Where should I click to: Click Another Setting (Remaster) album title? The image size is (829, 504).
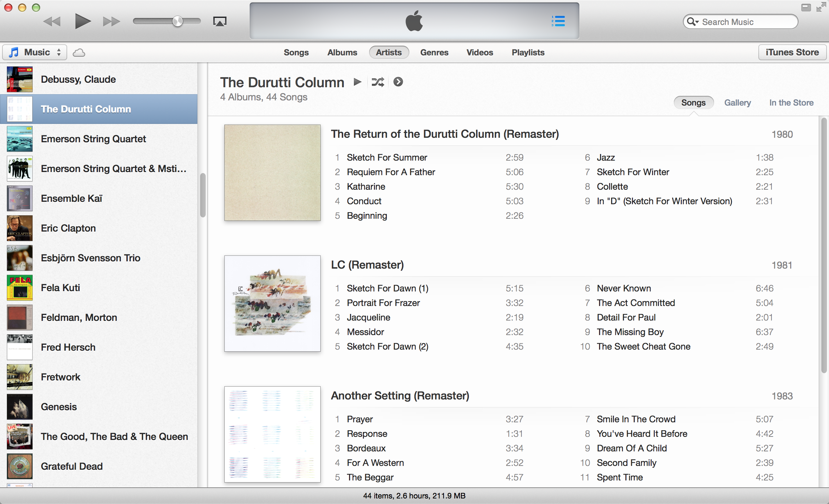[x=400, y=396]
